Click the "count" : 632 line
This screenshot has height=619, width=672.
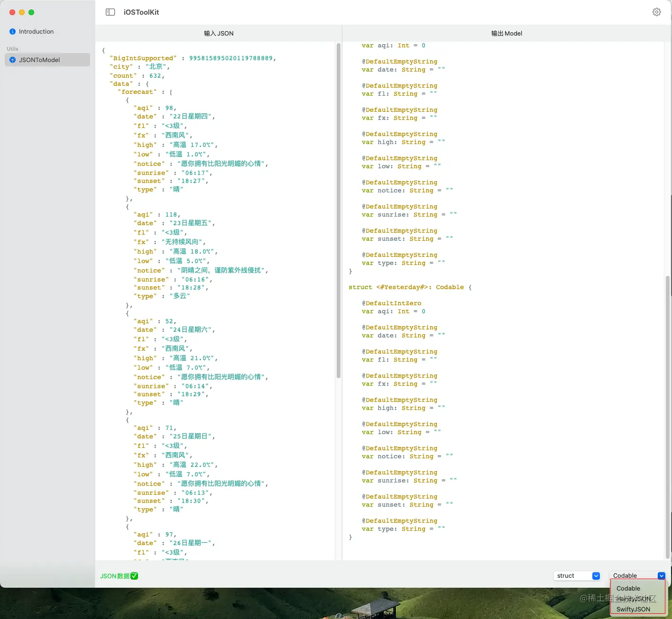138,76
